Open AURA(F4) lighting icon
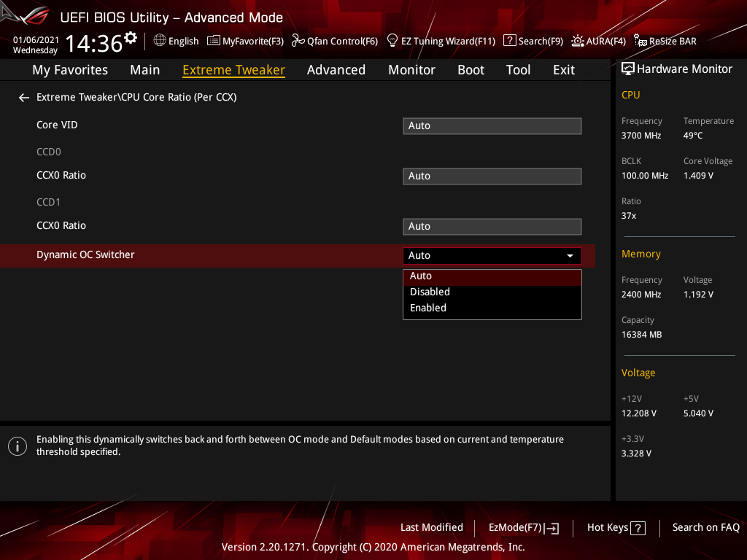Image resolution: width=747 pixels, height=560 pixels. point(578,41)
